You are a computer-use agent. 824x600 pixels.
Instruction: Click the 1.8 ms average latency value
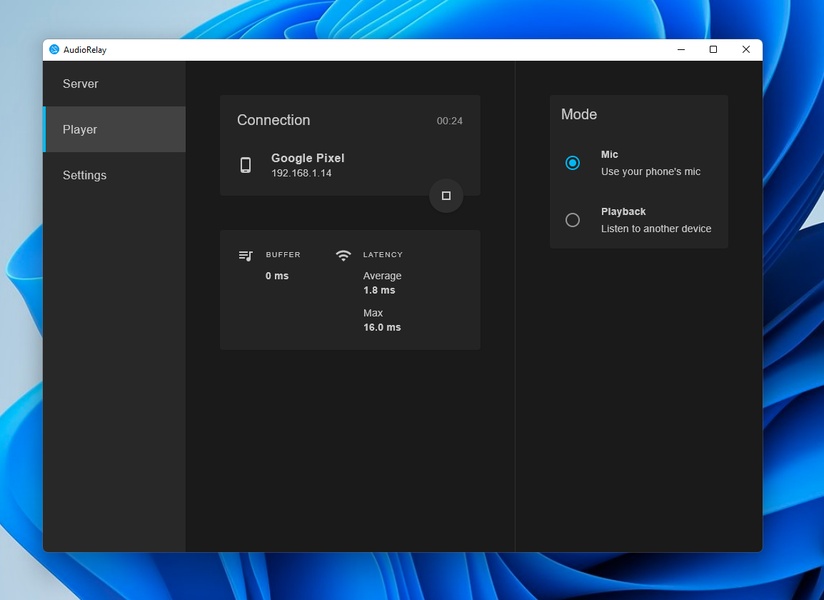coord(379,290)
